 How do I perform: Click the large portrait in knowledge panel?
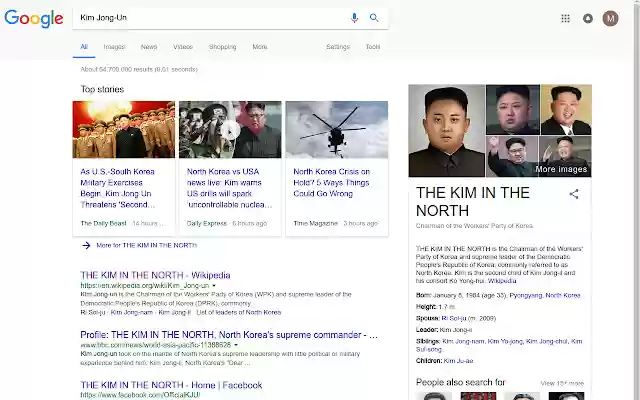coord(447,131)
